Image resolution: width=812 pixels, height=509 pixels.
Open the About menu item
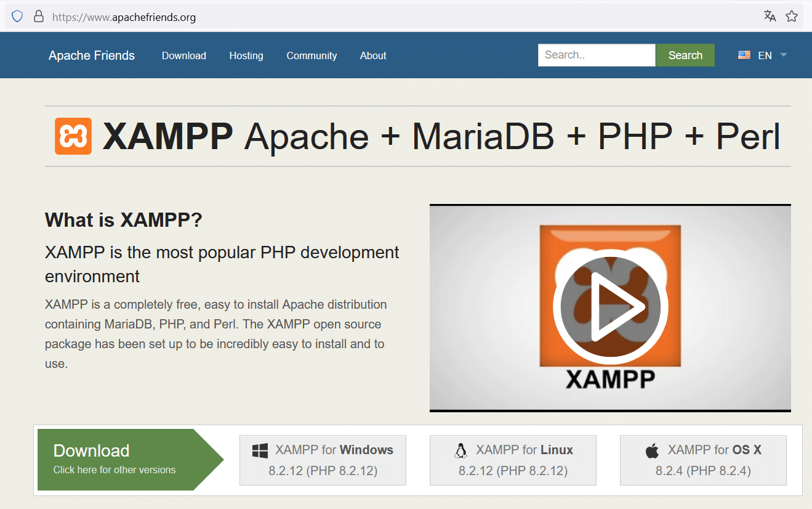373,55
